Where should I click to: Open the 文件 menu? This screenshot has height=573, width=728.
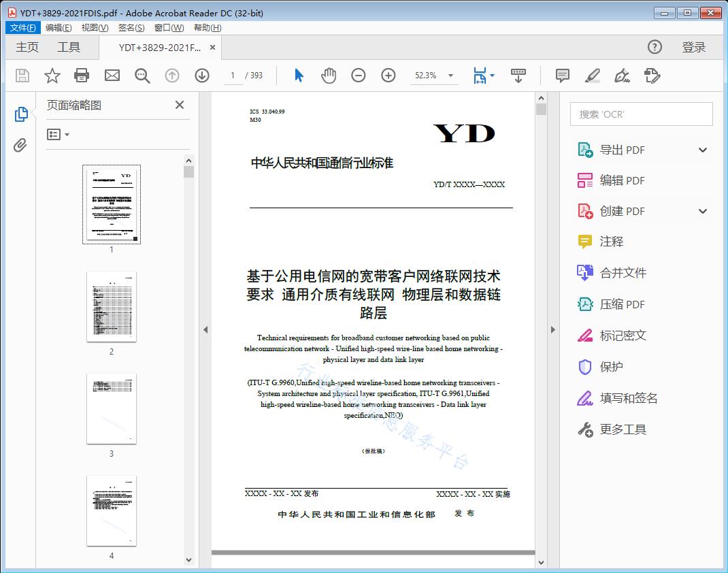(22, 27)
